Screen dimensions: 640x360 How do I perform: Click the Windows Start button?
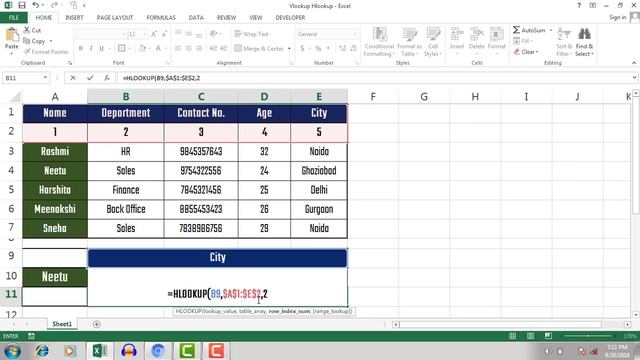tap(12, 351)
